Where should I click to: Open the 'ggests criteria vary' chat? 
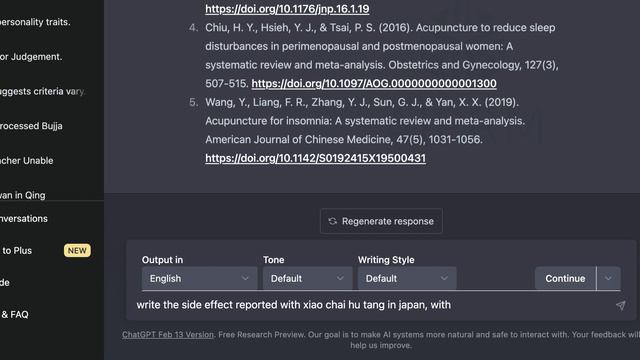[x=42, y=91]
